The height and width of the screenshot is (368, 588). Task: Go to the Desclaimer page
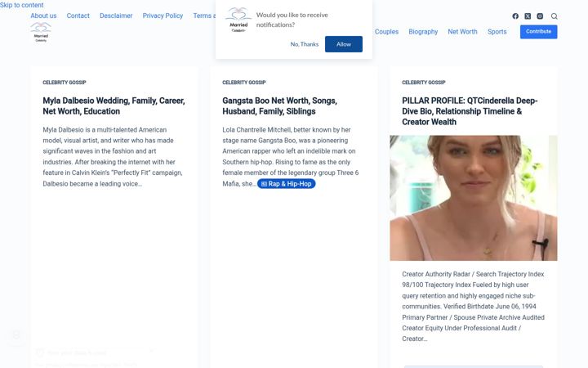pos(116,16)
